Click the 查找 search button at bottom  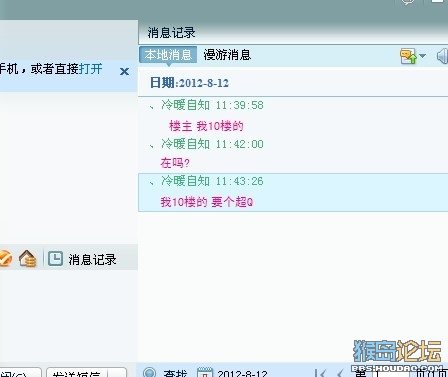point(165,372)
